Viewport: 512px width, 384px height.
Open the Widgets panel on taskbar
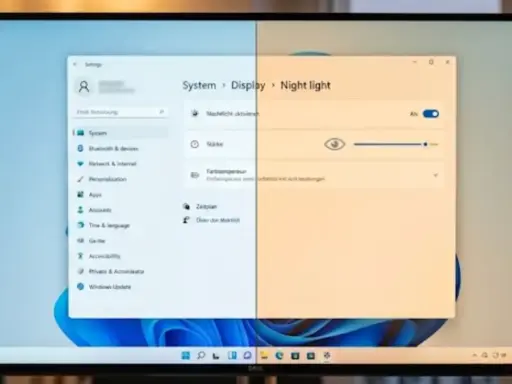click(232, 356)
